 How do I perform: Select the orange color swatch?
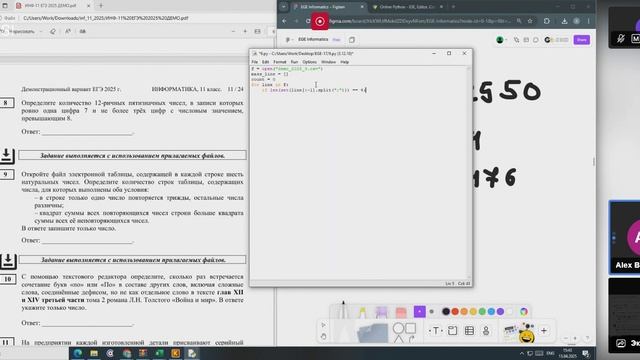464,312
